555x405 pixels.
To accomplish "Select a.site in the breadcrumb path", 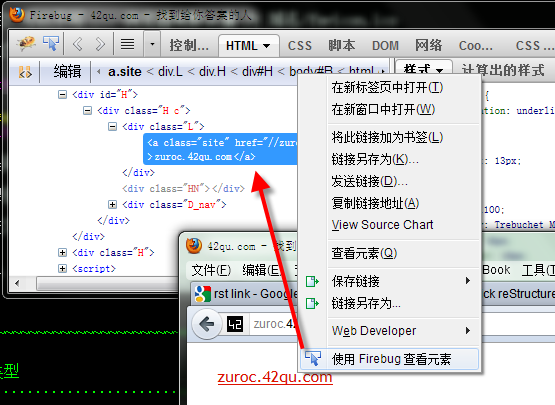I will 125,72.
